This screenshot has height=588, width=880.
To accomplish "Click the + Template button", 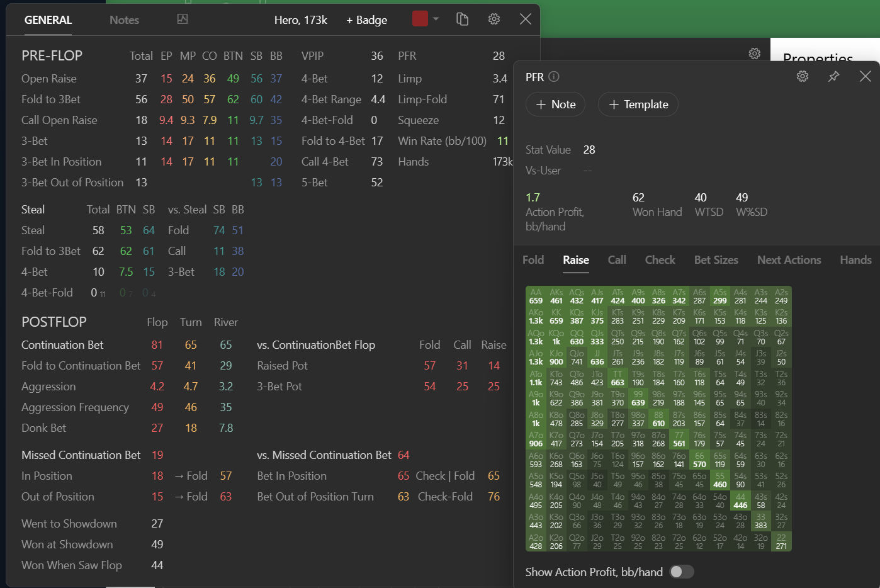I will click(x=638, y=105).
